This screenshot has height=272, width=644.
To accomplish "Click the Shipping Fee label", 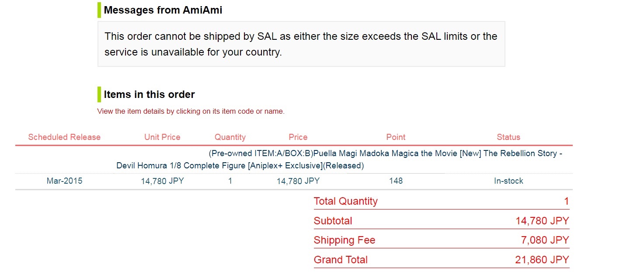I will coord(345,240).
